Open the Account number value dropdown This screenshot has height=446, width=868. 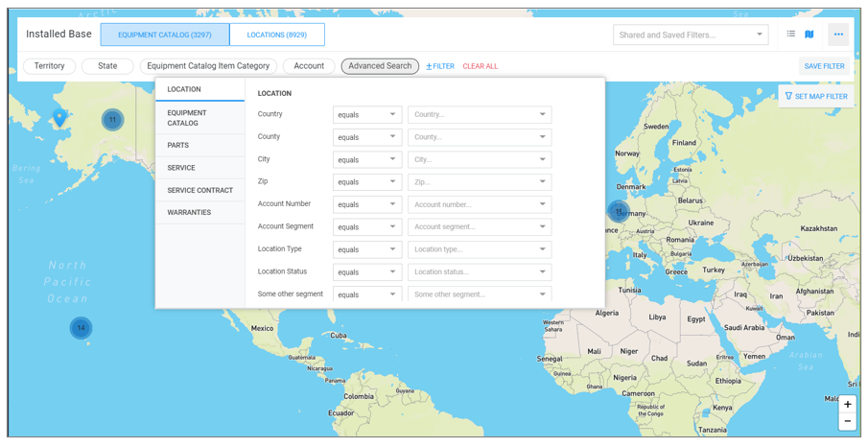click(480, 204)
